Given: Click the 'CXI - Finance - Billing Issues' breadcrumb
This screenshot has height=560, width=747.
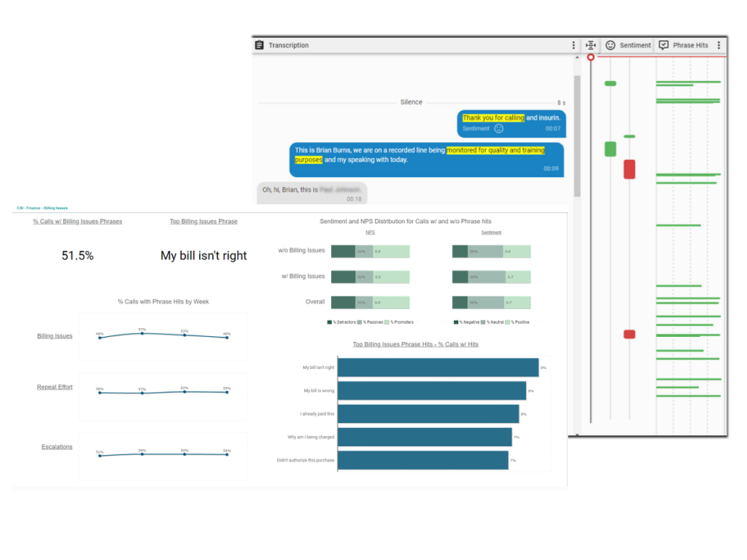Looking at the screenshot, I should (x=42, y=208).
